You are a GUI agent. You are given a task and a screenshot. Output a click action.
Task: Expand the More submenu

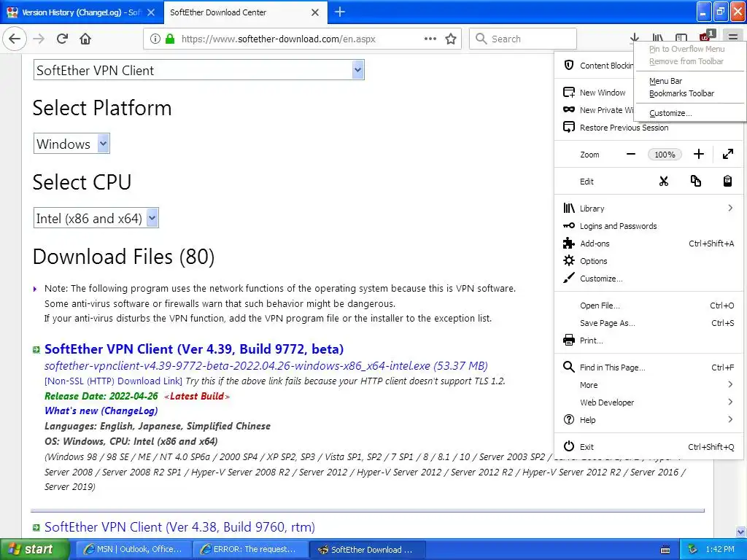(649, 385)
